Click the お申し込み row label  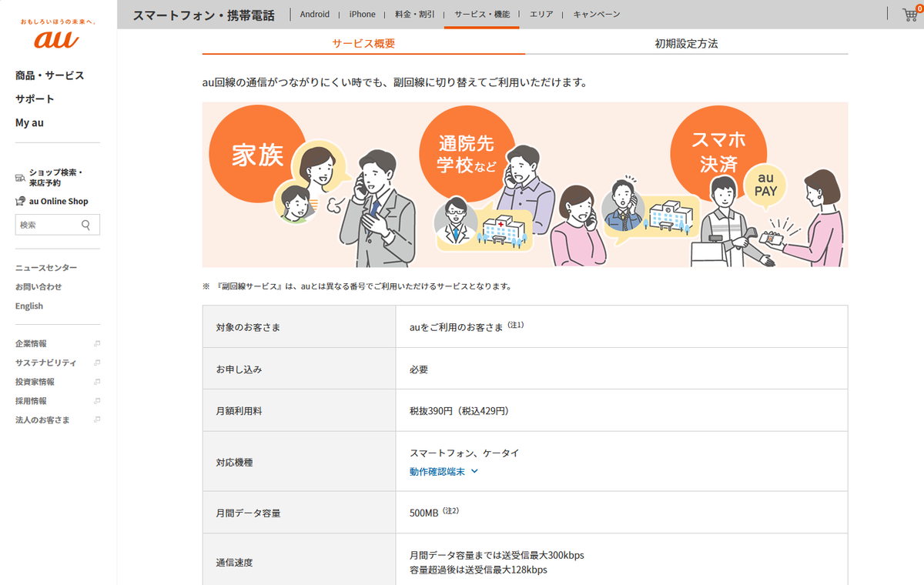(x=239, y=369)
